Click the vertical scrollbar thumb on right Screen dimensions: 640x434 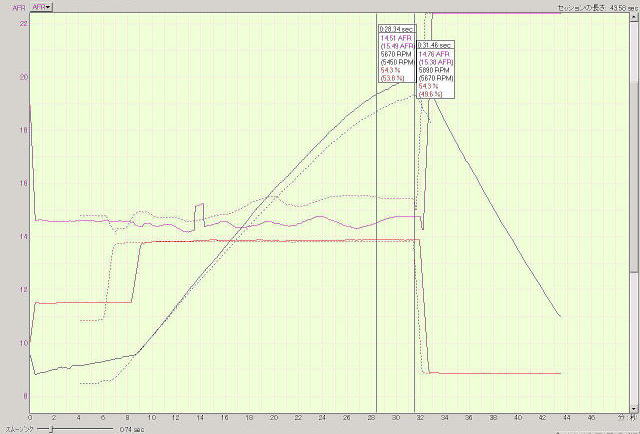coord(634,176)
